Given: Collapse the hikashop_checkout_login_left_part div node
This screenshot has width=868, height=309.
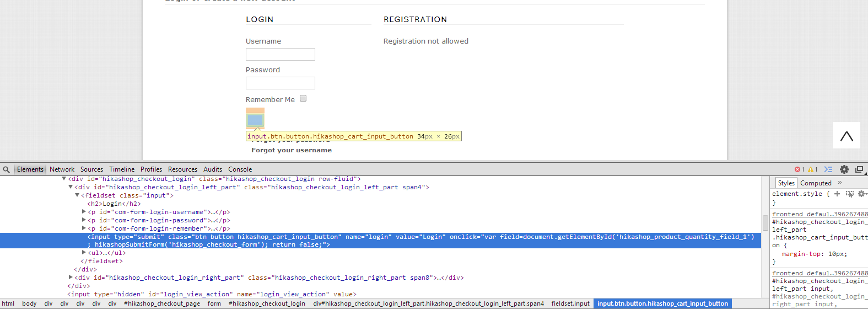Looking at the screenshot, I should (x=71, y=187).
